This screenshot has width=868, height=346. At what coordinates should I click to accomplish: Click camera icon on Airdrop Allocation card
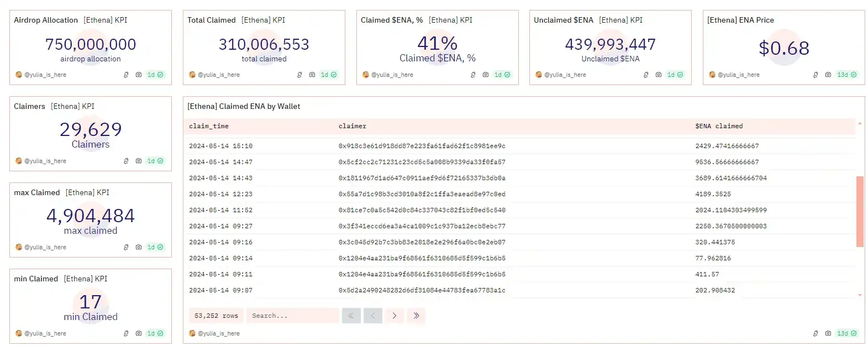tap(138, 75)
